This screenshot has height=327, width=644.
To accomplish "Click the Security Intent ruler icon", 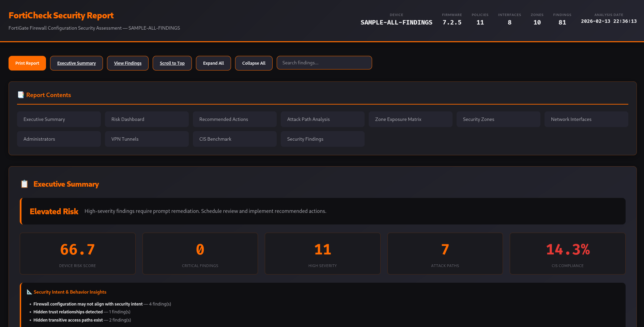I will click(29, 292).
